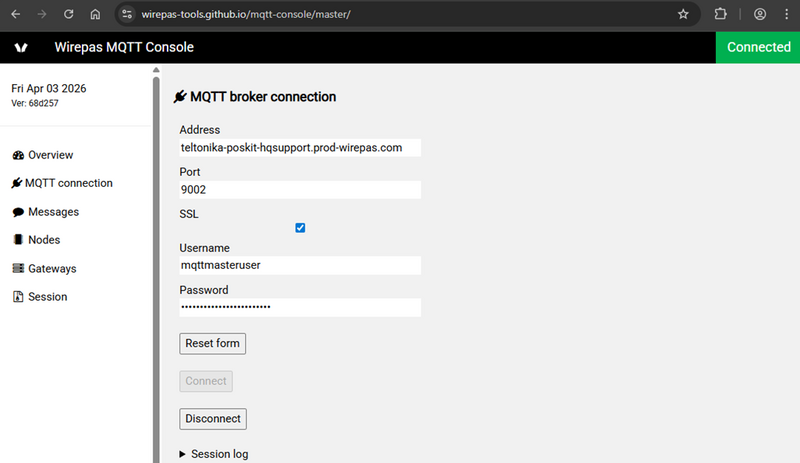Click the plug icon in the MQTT broker connection heading
Image resolution: width=800 pixels, height=463 pixels.
[x=180, y=96]
